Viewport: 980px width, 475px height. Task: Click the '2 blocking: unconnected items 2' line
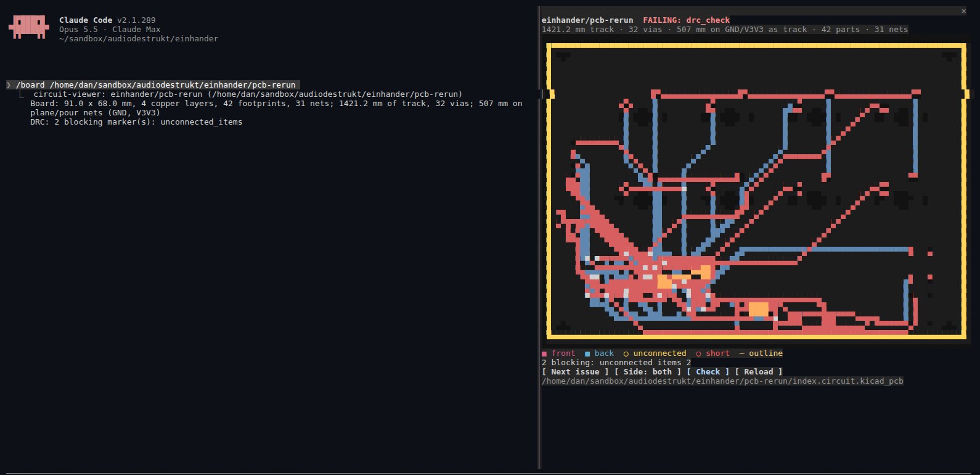(x=616, y=363)
